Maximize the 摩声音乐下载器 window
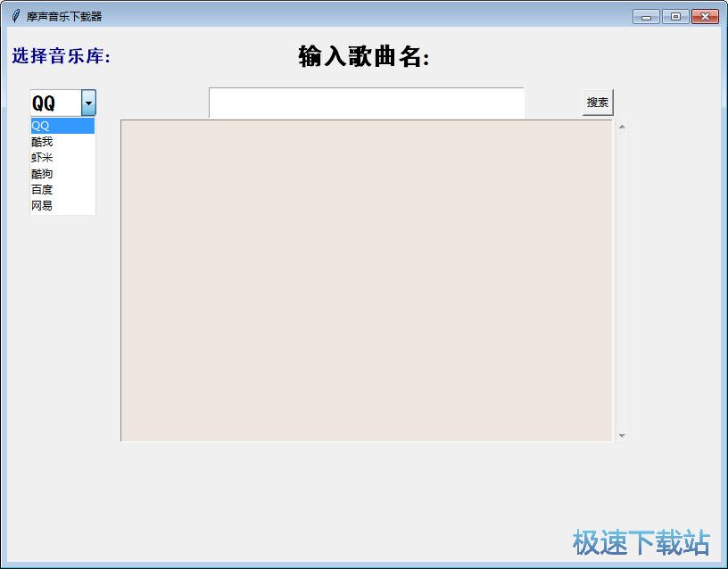The height and width of the screenshot is (569, 728). coord(674,16)
